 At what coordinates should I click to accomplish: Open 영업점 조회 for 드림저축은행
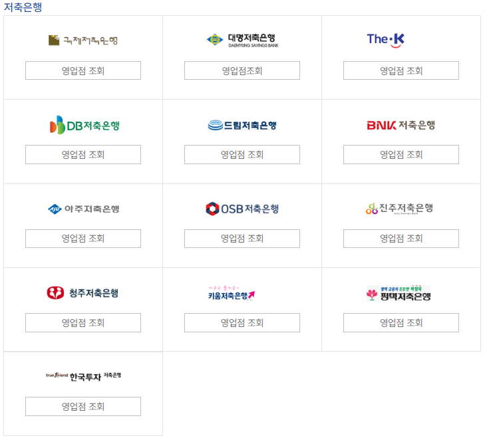pos(242,154)
